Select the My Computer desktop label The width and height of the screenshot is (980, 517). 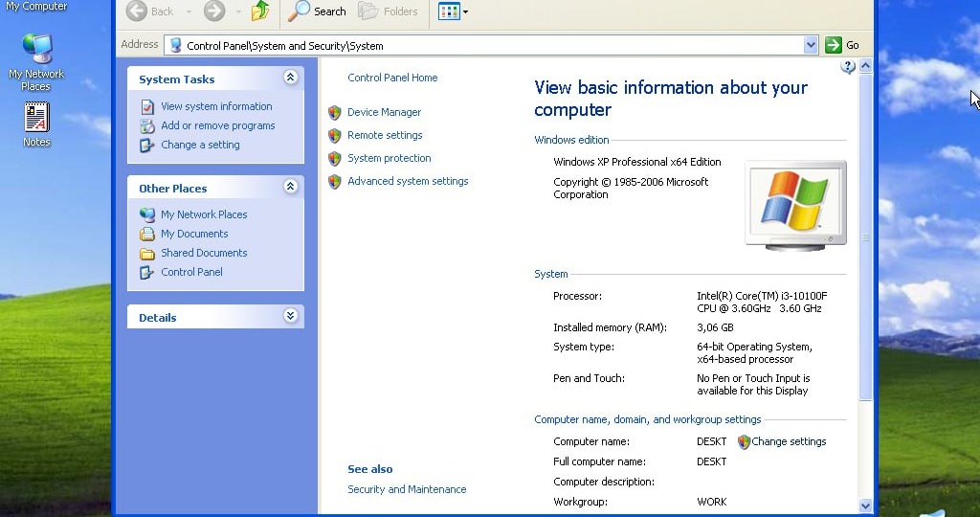click(36, 7)
